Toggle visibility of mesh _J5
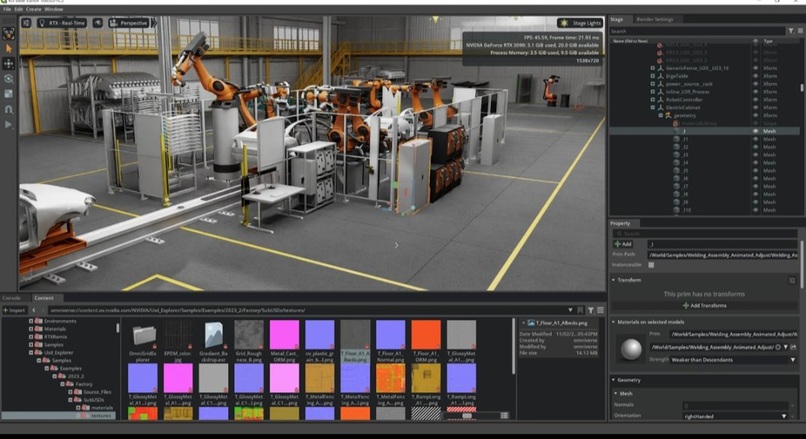Screen dimensions: 806x439 (755, 171)
